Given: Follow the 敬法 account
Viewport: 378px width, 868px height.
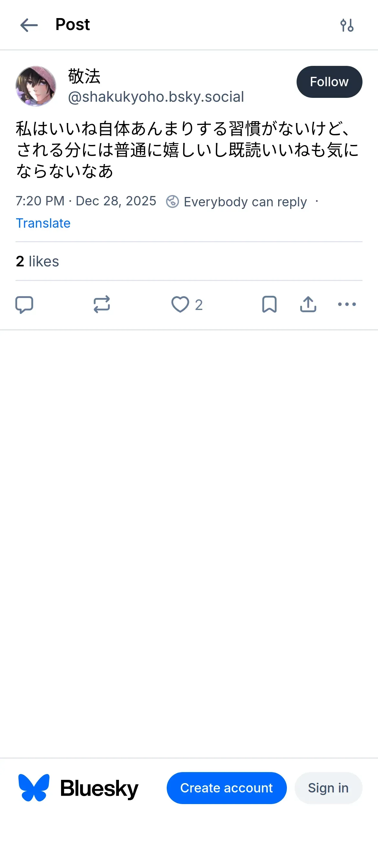Looking at the screenshot, I should point(329,82).
